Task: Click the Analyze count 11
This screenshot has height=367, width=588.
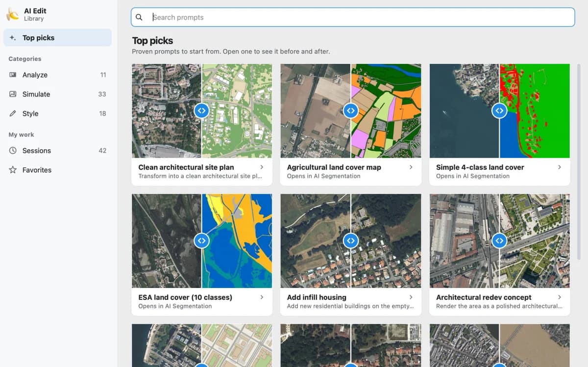Action: coord(103,75)
